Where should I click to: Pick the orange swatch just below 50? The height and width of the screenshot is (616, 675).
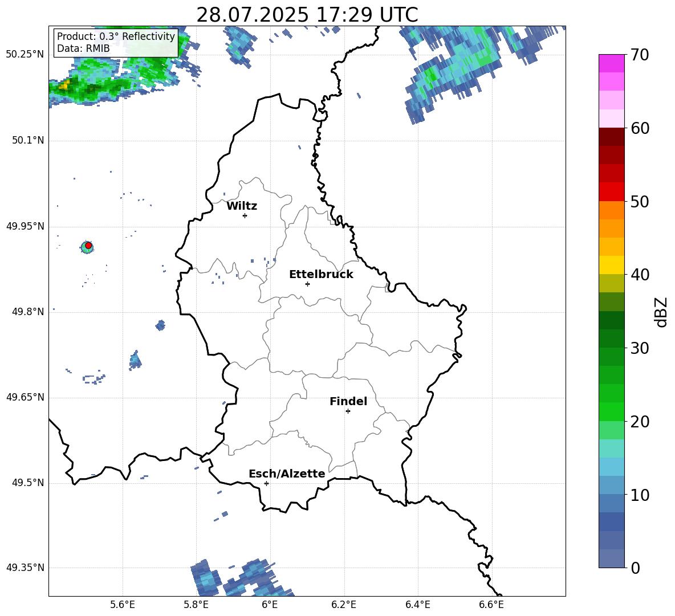click(611, 210)
